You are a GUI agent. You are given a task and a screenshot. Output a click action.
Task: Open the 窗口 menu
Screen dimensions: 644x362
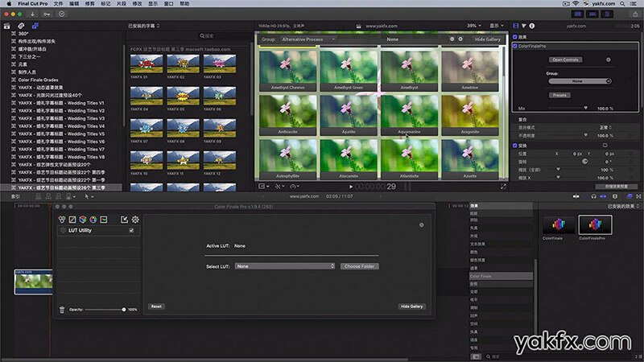click(x=169, y=3)
